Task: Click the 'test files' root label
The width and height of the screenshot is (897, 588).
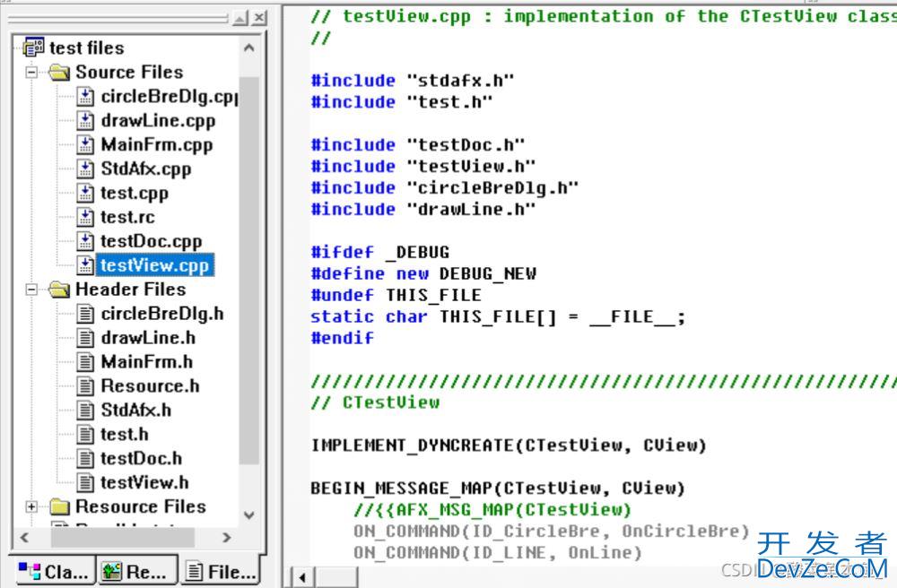Action: click(86, 48)
